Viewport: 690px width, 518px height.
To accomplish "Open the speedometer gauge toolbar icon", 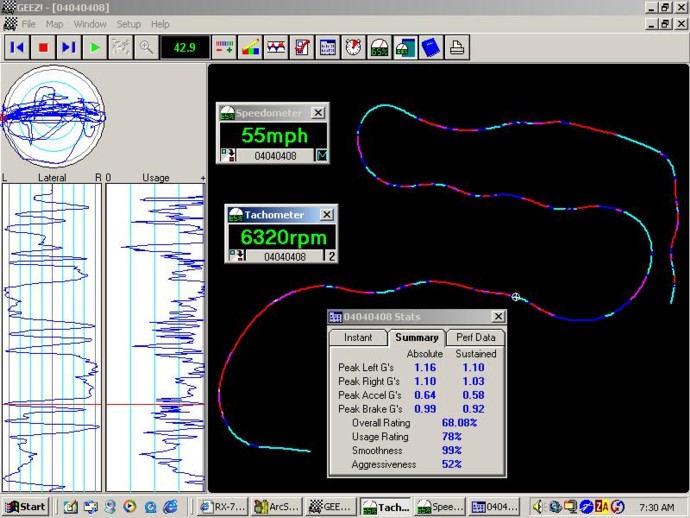I will coord(380,47).
